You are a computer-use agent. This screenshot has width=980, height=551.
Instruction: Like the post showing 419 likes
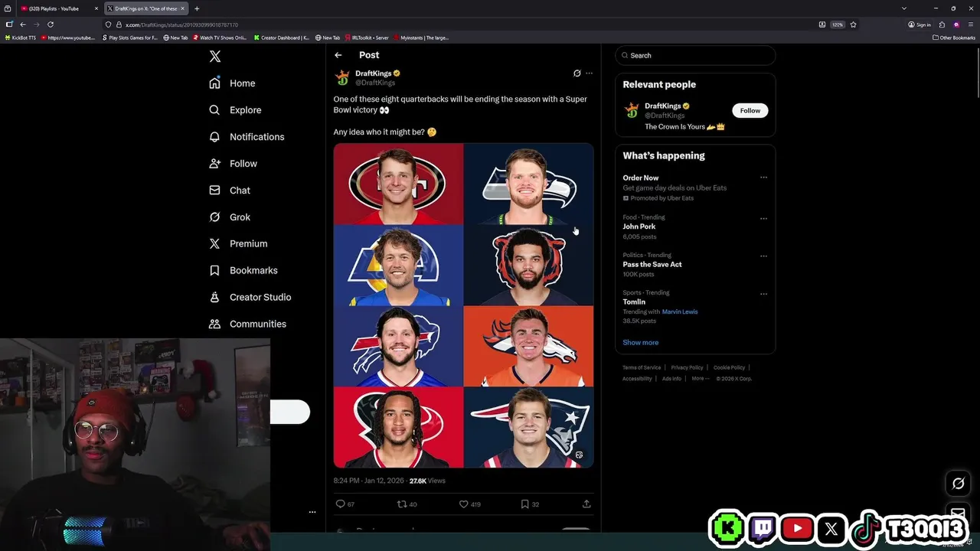point(463,504)
